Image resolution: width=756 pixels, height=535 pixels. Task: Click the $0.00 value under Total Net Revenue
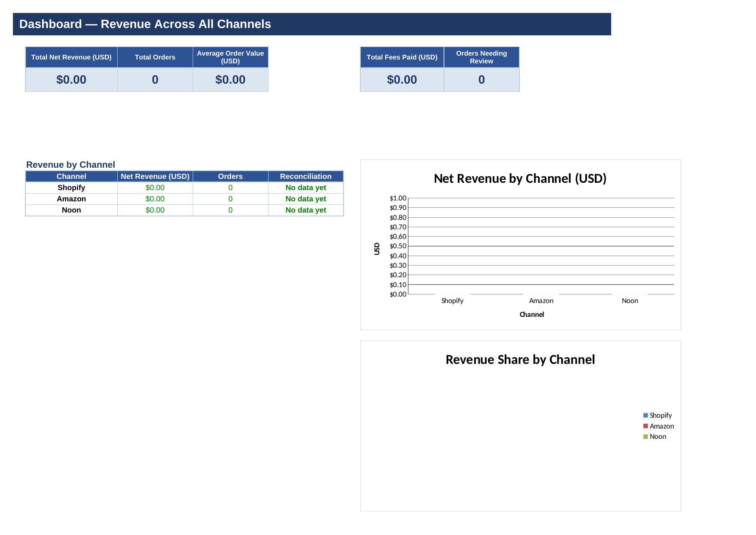pyautogui.click(x=72, y=80)
